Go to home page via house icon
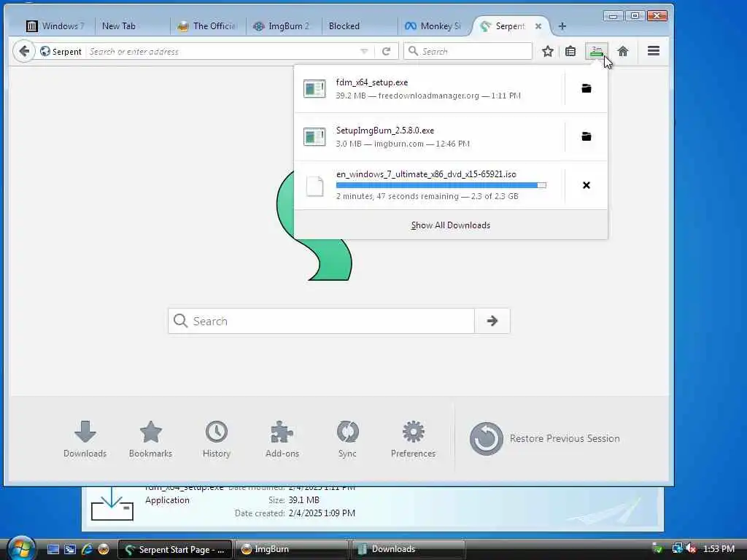The height and width of the screenshot is (560, 747). [x=623, y=51]
